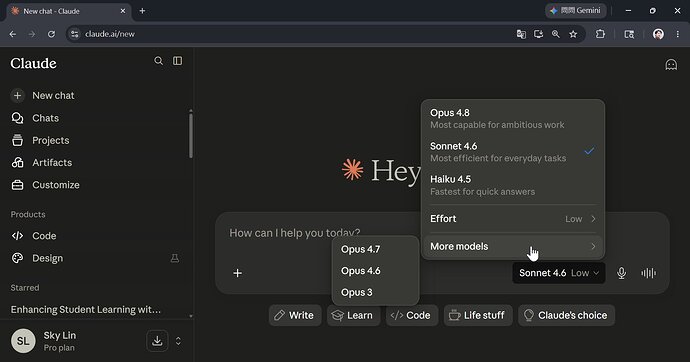Click the download app icon
This screenshot has width=690, height=362.
coord(157,341)
